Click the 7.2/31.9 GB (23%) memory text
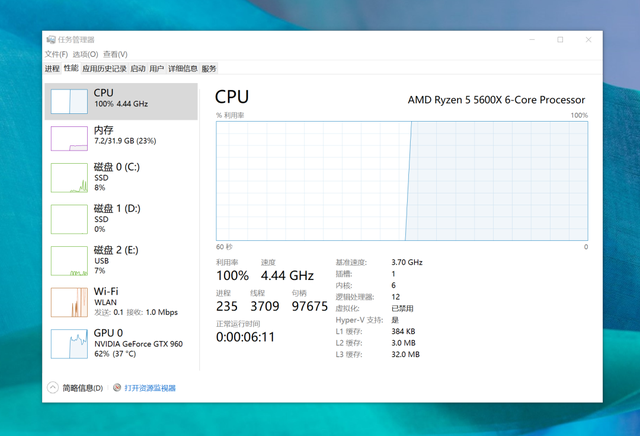This screenshot has height=436, width=640. click(x=125, y=141)
